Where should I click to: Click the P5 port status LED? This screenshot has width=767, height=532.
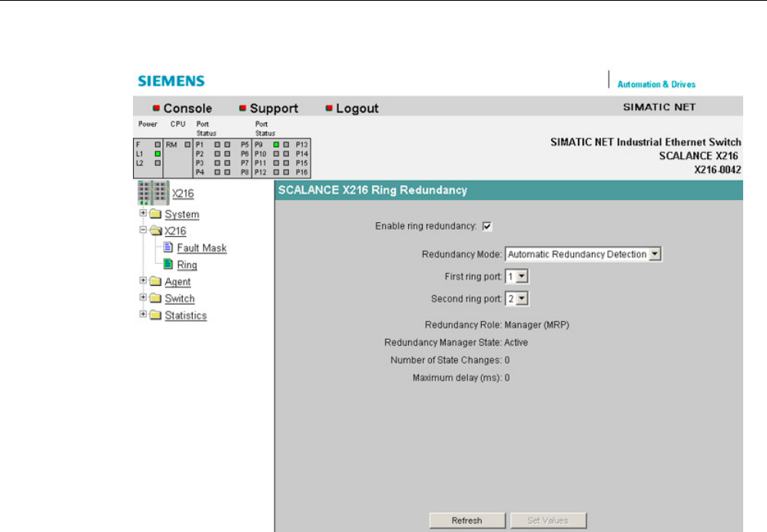coord(227,145)
